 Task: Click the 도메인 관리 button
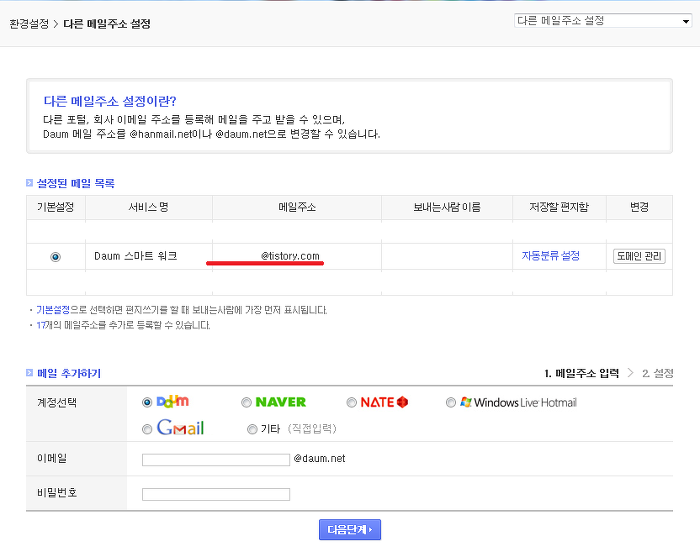[x=639, y=256]
